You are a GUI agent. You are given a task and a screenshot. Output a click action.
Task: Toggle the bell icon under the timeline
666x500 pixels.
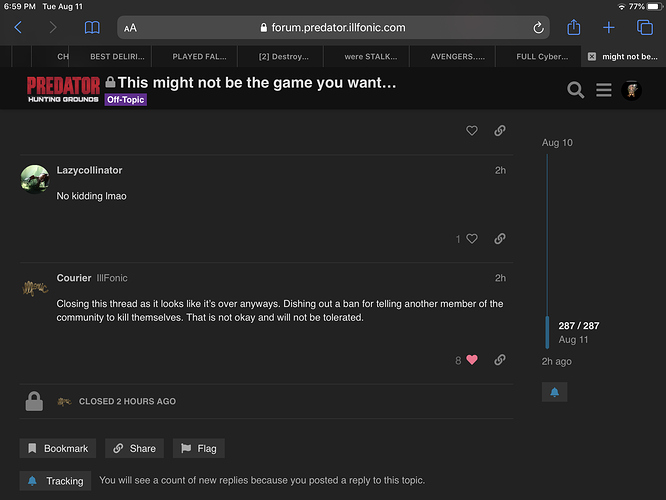[x=554, y=392]
